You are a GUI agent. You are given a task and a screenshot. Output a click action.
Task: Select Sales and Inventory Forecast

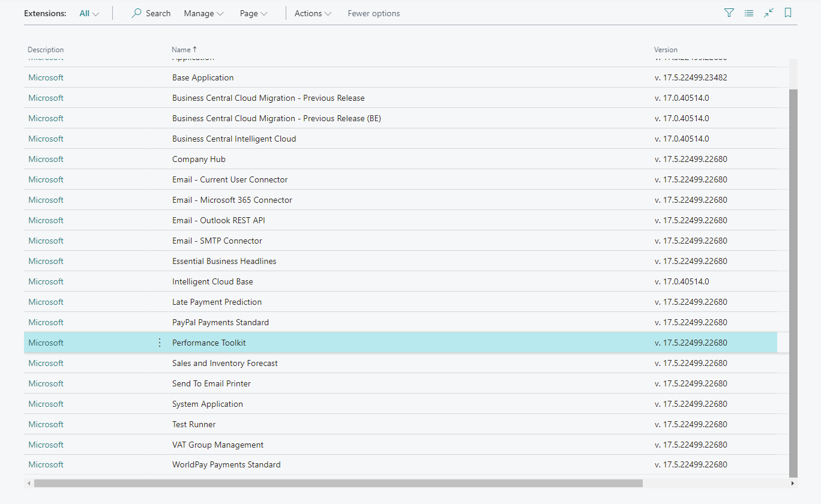click(225, 363)
